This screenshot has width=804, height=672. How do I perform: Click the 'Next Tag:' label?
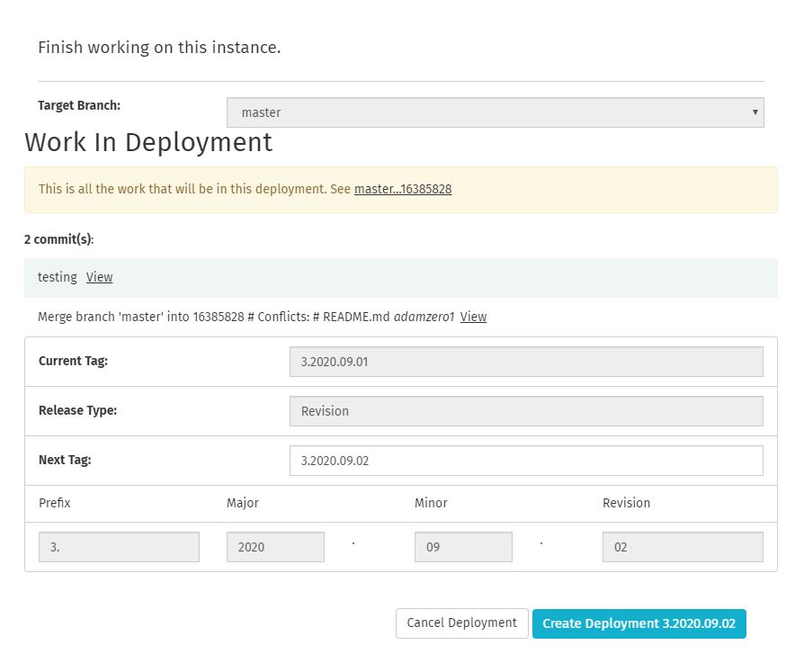(x=65, y=461)
